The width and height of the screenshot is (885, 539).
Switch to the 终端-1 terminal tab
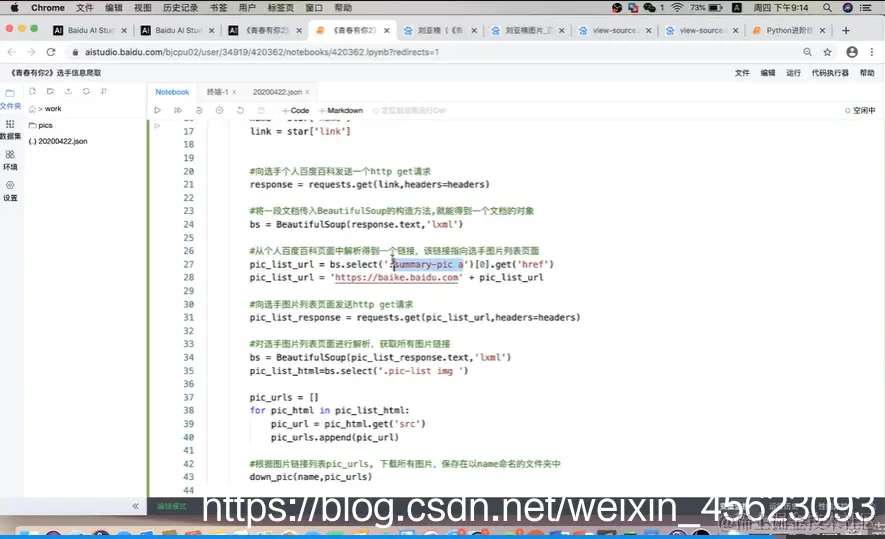217,92
